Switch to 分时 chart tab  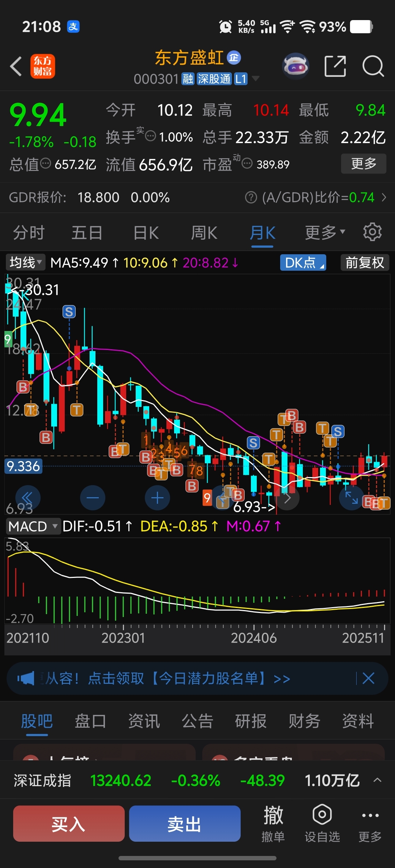pos(29,233)
